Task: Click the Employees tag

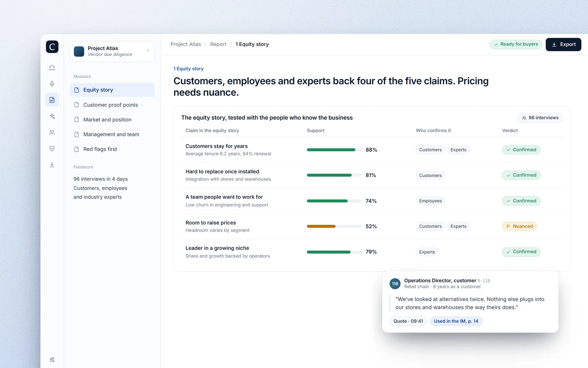Action: [430, 201]
